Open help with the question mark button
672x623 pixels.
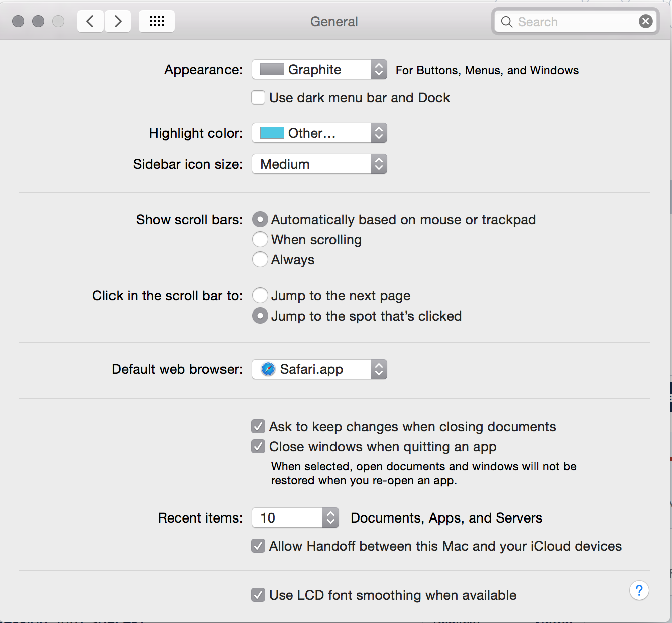click(639, 590)
